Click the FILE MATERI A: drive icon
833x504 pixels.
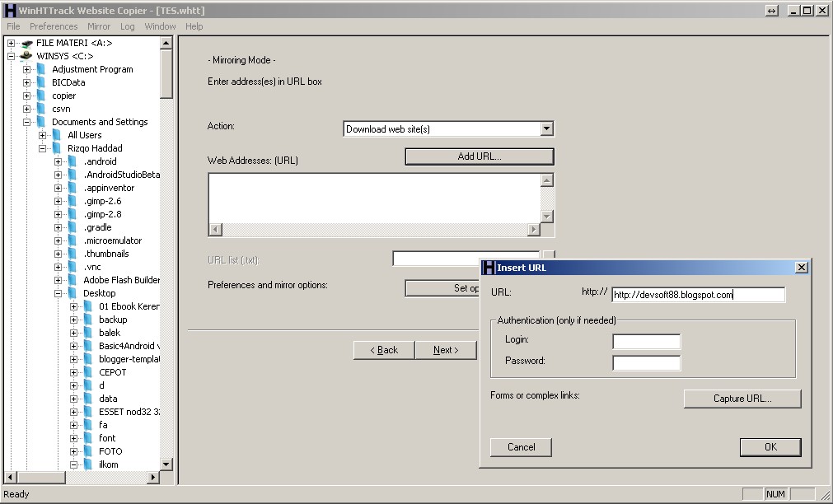pyautogui.click(x=27, y=43)
